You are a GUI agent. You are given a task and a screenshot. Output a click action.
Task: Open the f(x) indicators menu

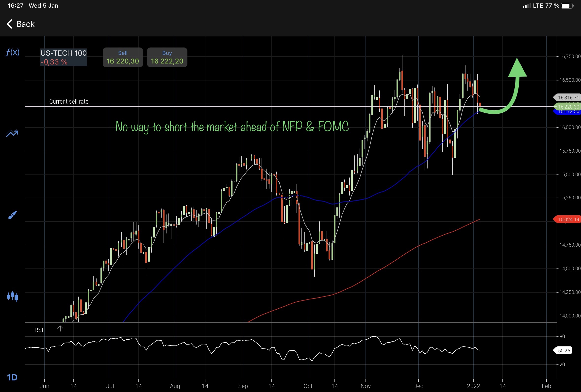tap(13, 52)
